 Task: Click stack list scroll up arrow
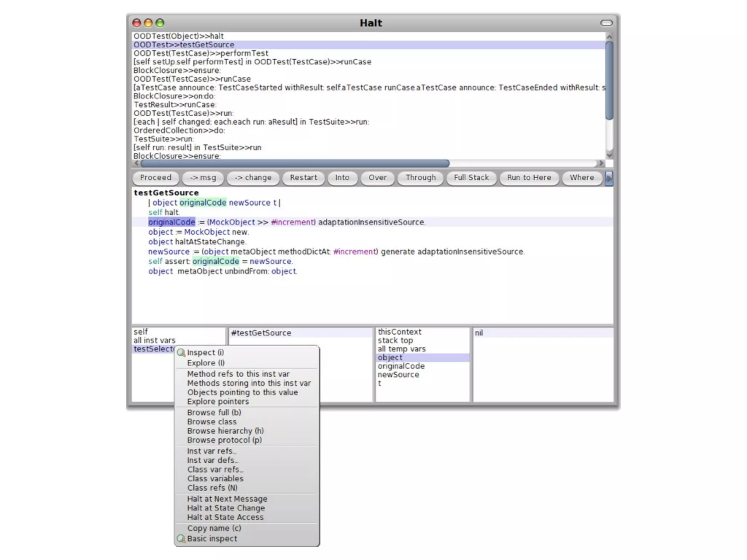pos(609,37)
